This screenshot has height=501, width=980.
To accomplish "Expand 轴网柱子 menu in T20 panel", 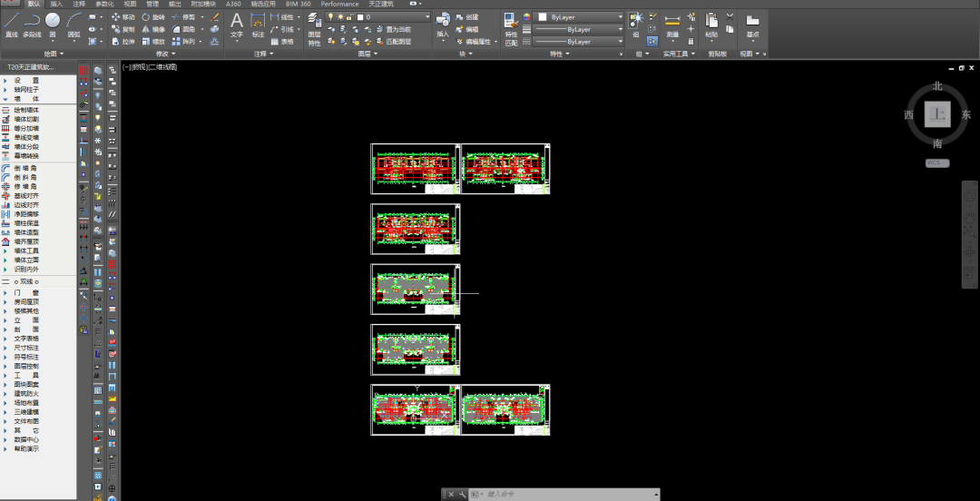I will point(26,90).
